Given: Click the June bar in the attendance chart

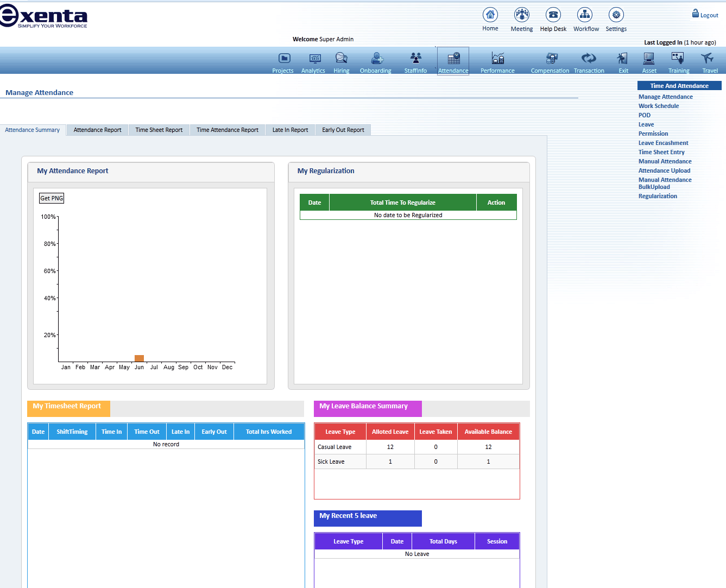Looking at the screenshot, I should click(x=139, y=358).
